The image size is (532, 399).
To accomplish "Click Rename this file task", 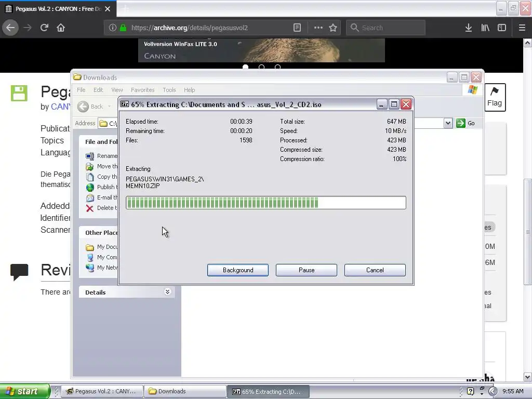I will [101, 156].
